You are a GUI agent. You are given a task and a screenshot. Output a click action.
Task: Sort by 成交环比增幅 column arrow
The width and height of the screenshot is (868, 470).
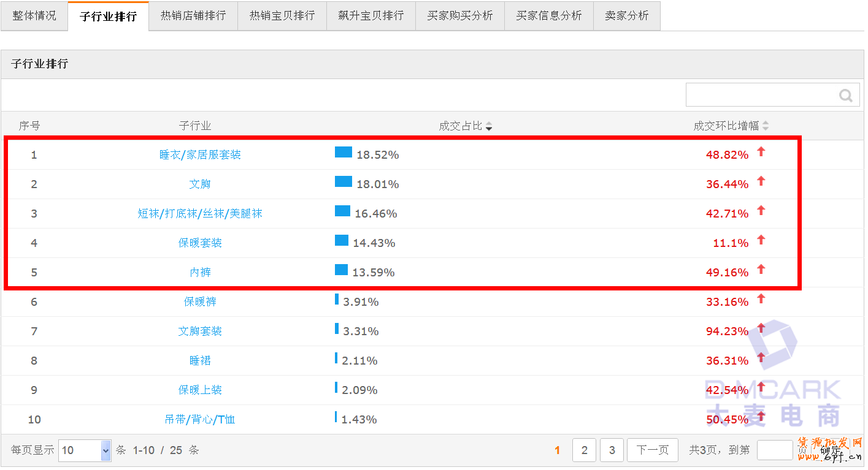click(765, 126)
